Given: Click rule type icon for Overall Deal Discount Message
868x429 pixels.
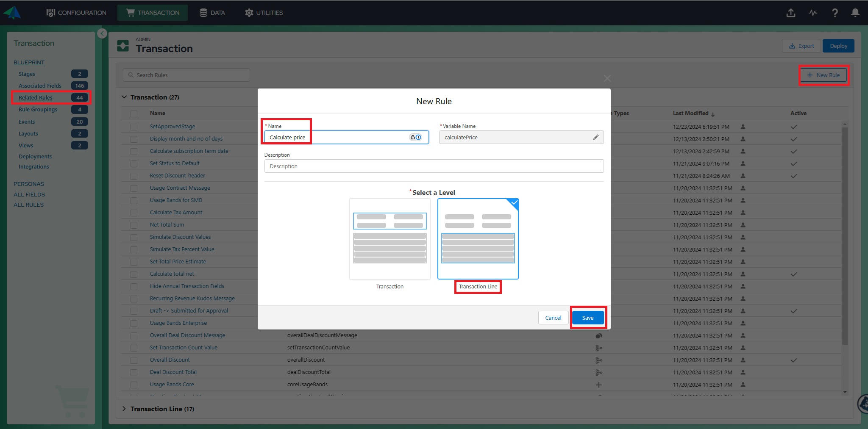Looking at the screenshot, I should pyautogui.click(x=598, y=336).
